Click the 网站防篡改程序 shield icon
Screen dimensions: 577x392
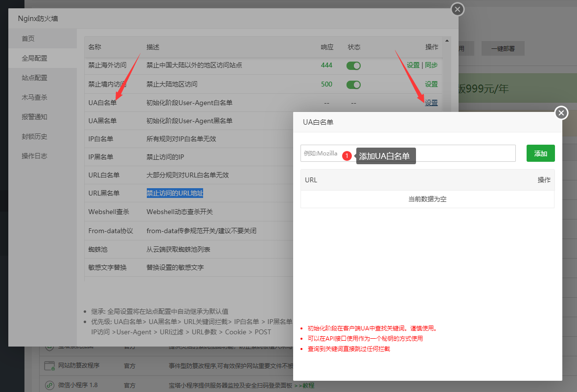pyautogui.click(x=50, y=367)
